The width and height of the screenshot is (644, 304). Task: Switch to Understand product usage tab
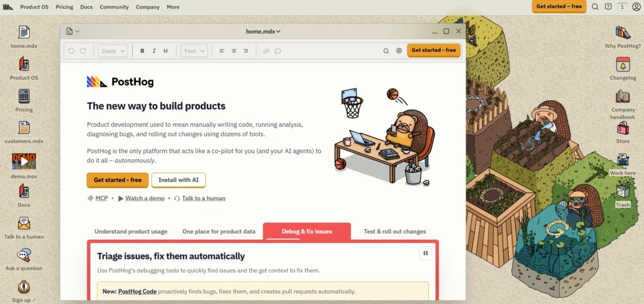point(131,231)
